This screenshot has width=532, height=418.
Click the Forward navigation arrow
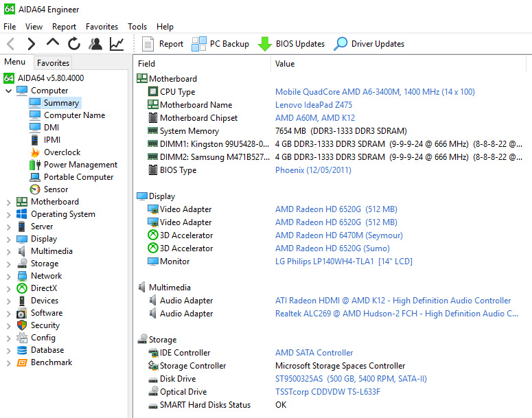coord(31,44)
